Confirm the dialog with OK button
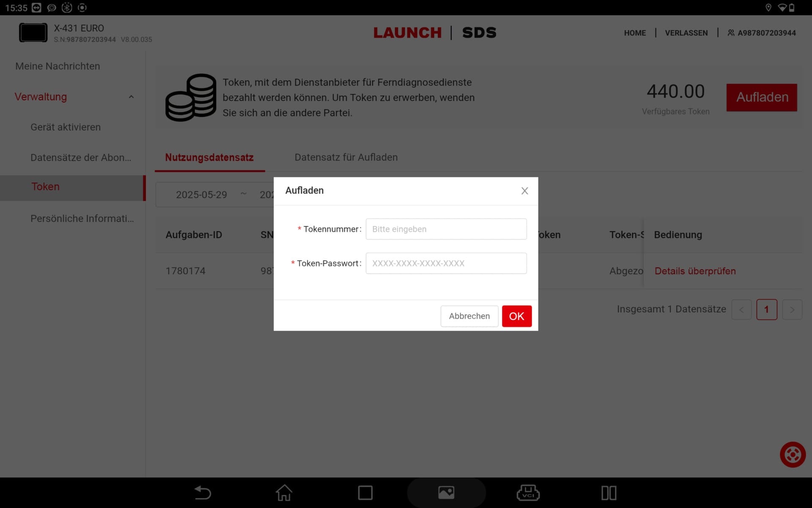 (x=517, y=316)
